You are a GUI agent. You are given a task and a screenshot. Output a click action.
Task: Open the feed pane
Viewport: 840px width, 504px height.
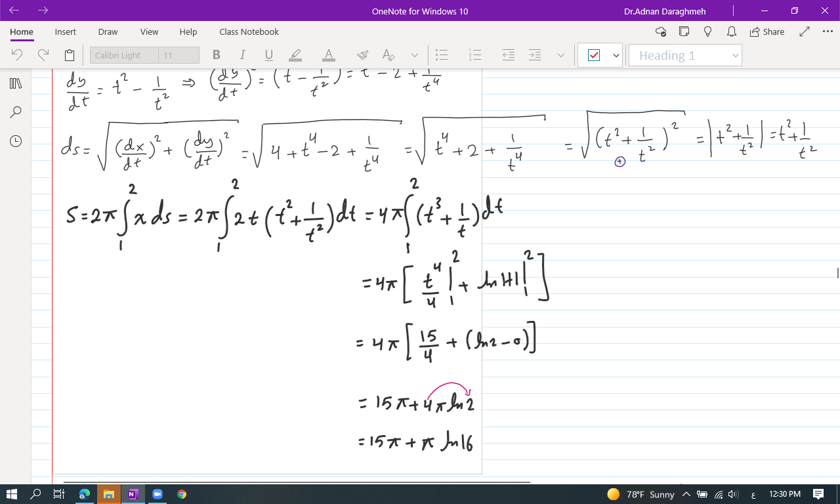[684, 31]
